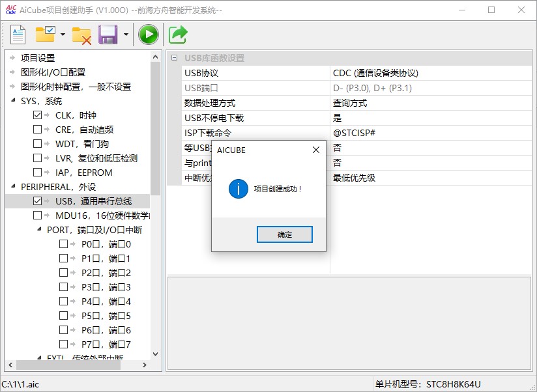
Task: Click the open project folder icon
Action: tap(45, 34)
